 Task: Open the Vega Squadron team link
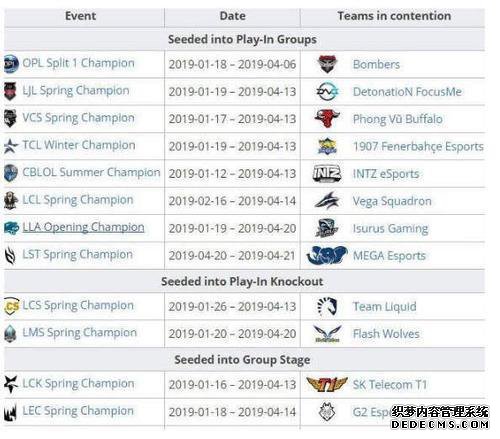point(392,201)
